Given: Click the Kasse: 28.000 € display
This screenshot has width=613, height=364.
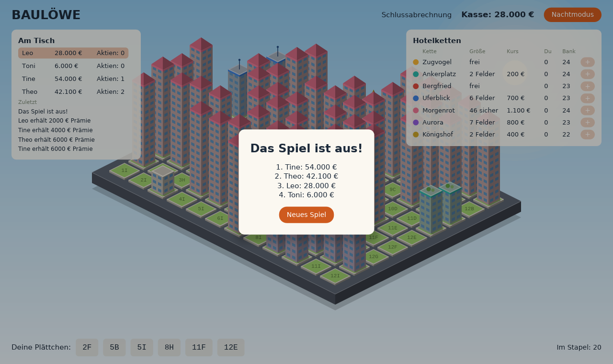Looking at the screenshot, I should tap(498, 15).
